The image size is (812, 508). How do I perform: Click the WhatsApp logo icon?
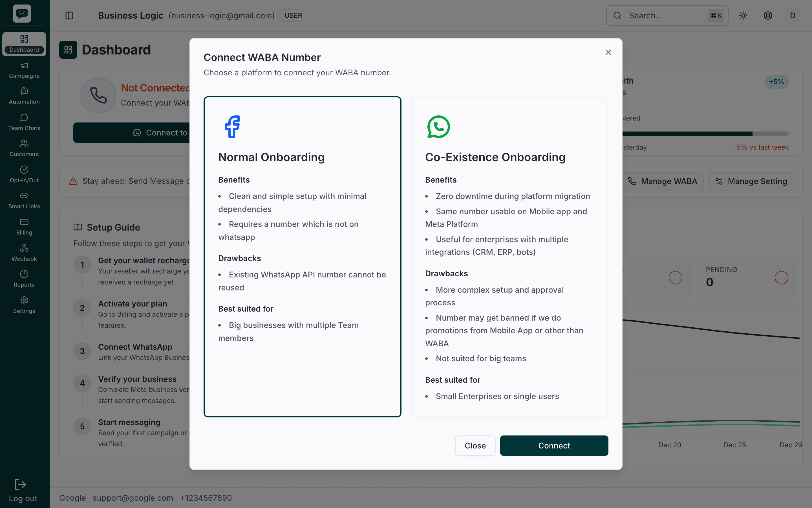click(x=438, y=127)
